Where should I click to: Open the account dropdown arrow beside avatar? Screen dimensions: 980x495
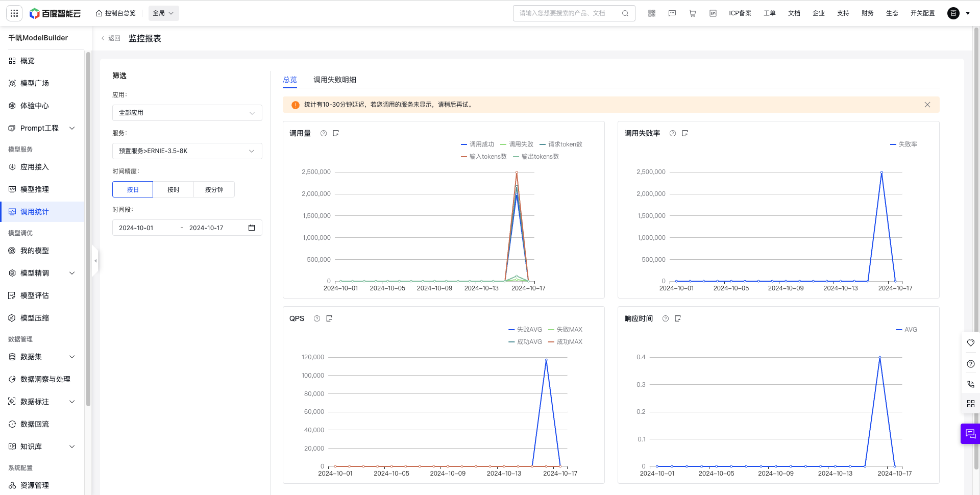968,13
